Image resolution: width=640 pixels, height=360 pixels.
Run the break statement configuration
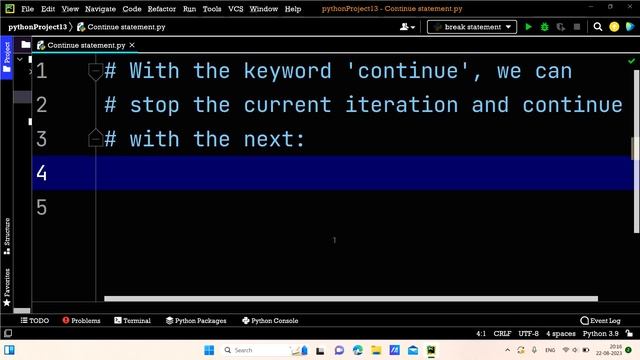coord(528,27)
